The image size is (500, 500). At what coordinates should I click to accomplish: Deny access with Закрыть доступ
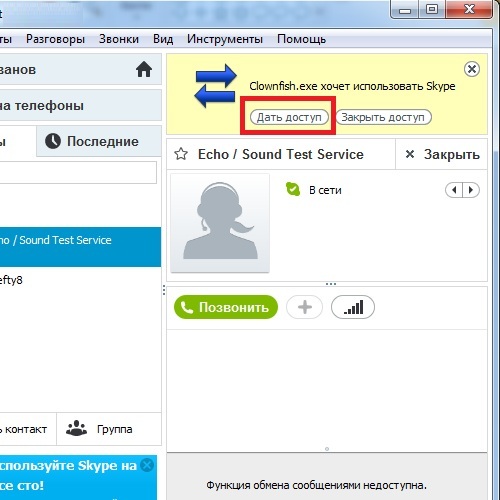coord(383,117)
